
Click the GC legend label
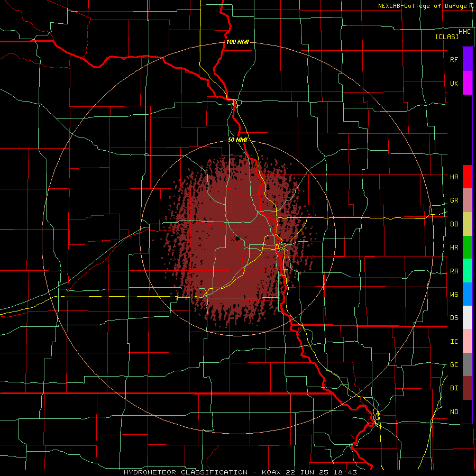pos(454,365)
